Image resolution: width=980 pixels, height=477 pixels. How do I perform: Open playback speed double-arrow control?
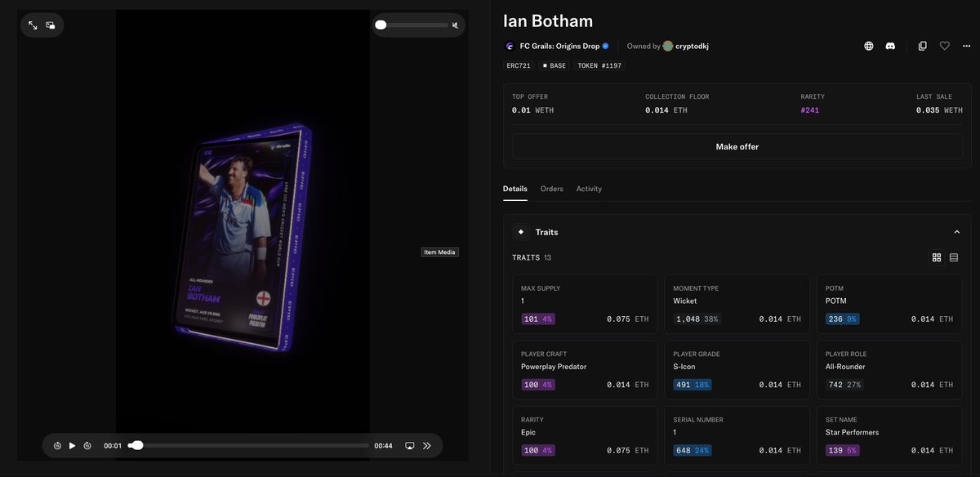pos(426,446)
